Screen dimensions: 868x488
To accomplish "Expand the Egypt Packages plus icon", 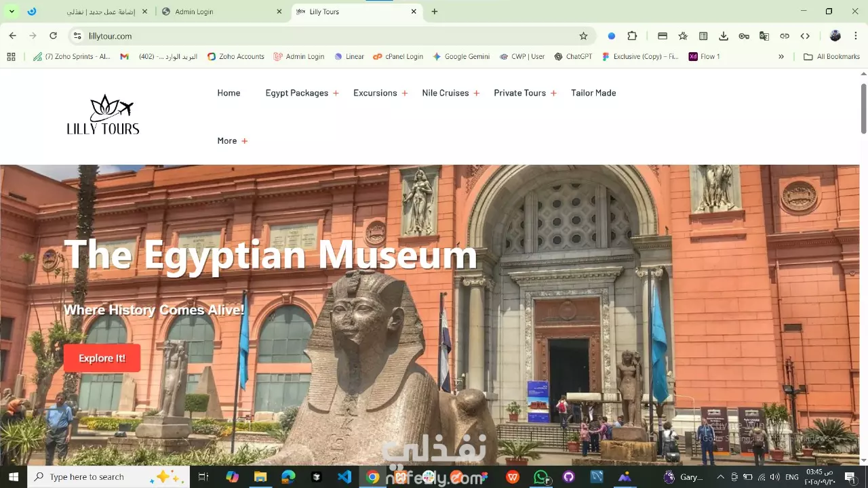I will pyautogui.click(x=336, y=94).
